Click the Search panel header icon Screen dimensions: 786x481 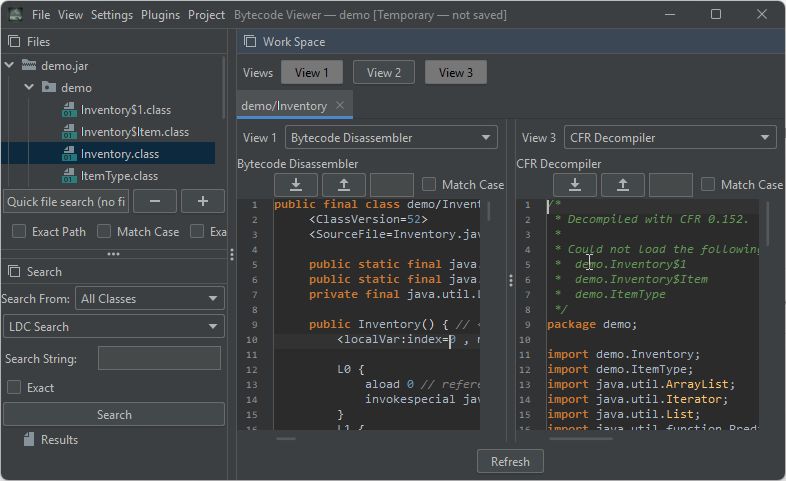(x=14, y=272)
